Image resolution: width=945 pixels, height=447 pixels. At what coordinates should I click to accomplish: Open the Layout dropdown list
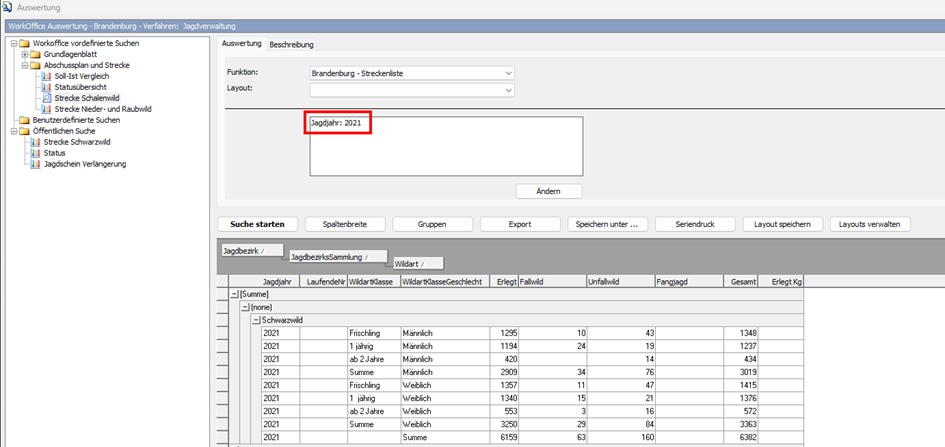click(509, 89)
